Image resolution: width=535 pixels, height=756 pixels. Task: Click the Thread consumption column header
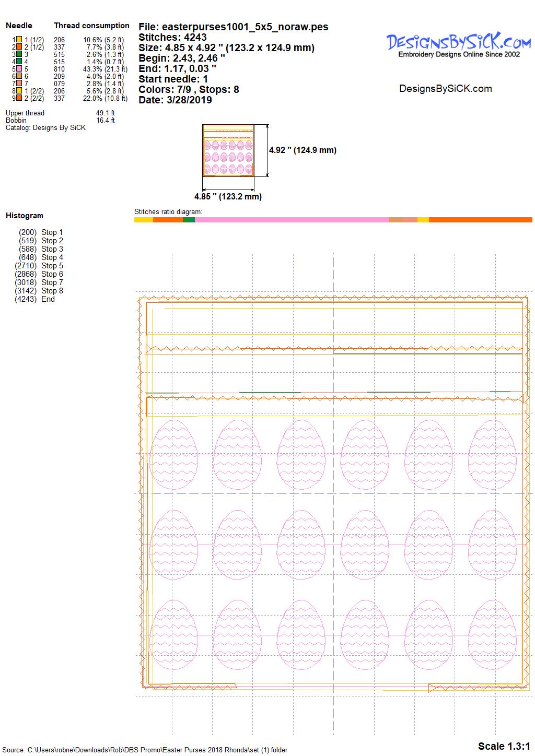(91, 26)
